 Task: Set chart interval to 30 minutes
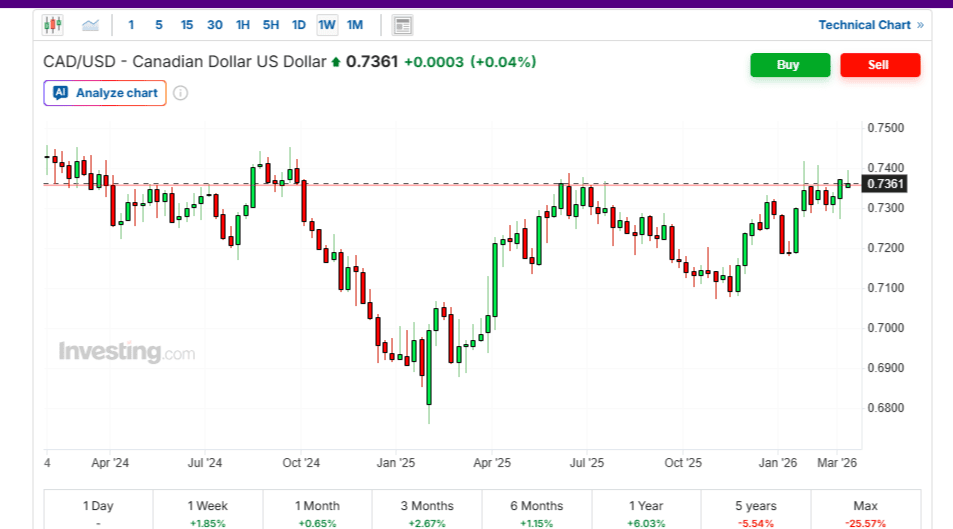(x=215, y=25)
